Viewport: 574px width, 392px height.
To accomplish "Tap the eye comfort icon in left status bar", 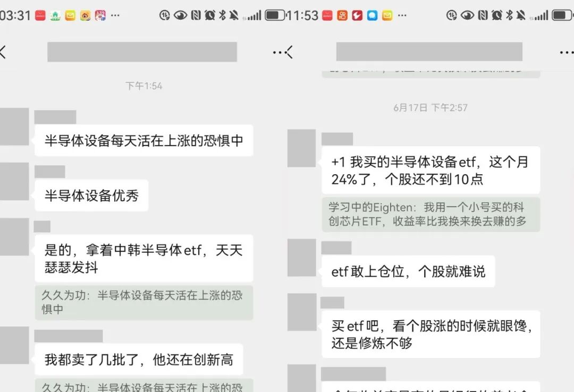I will pos(181,15).
